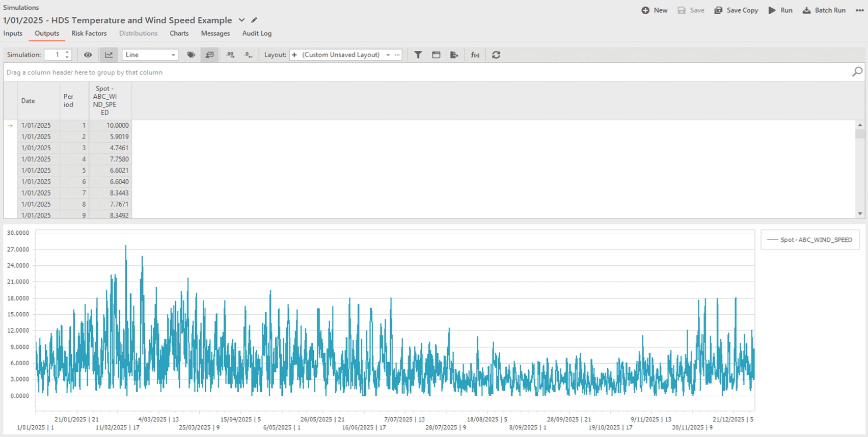Image resolution: width=868 pixels, height=437 pixels.
Task: Open the Audit Log tab
Action: click(x=257, y=34)
